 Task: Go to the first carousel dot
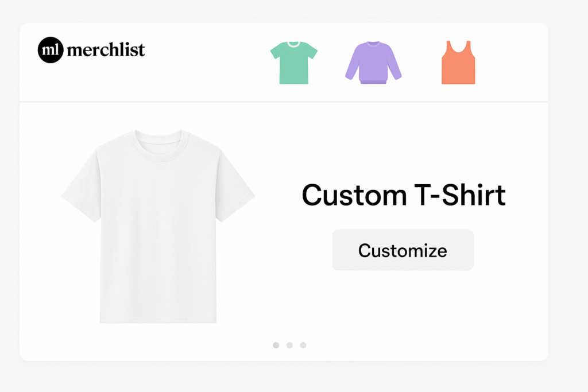[x=276, y=345]
